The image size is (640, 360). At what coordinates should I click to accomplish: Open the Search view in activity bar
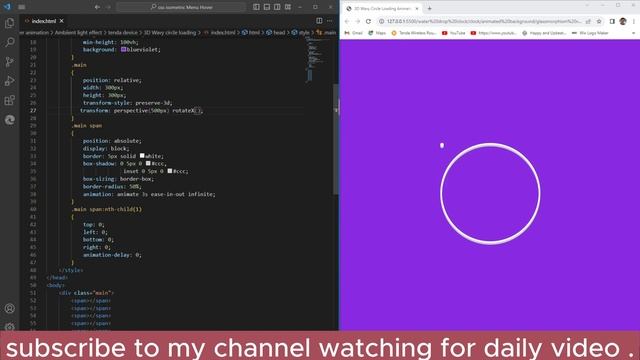click(x=9, y=42)
